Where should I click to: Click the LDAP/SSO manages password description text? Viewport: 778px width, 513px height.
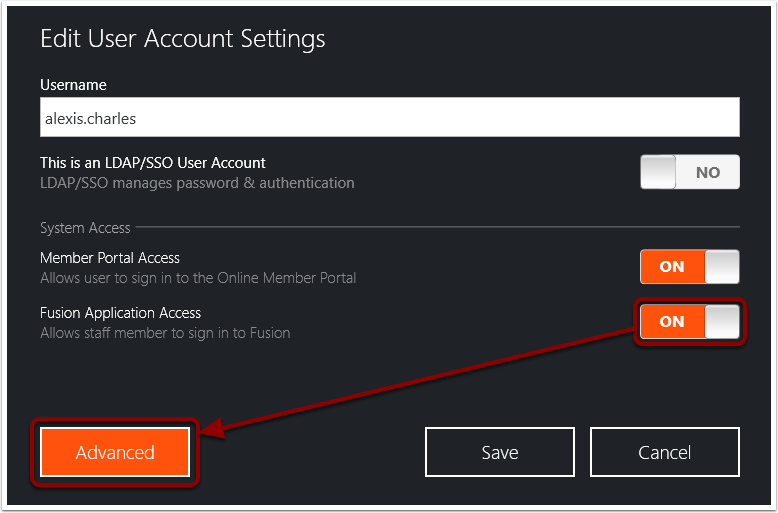click(197, 183)
